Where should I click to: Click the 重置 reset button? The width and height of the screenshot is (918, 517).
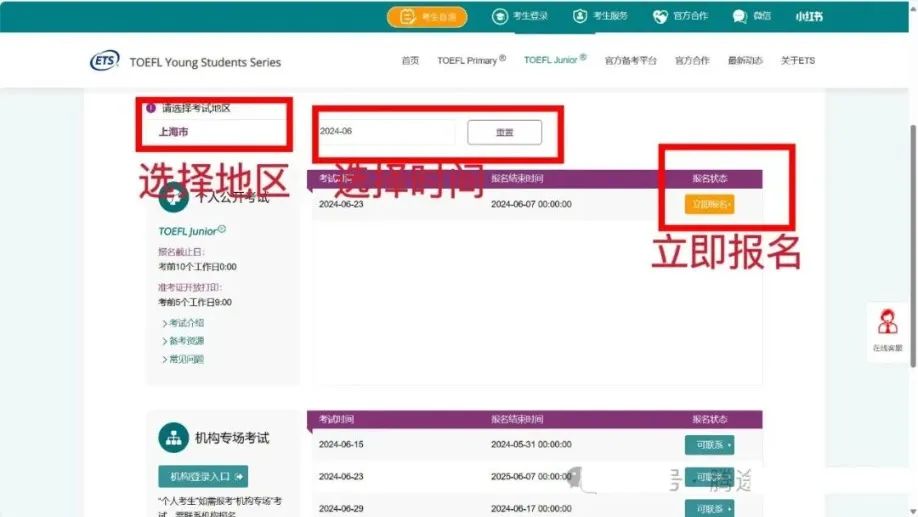click(504, 132)
